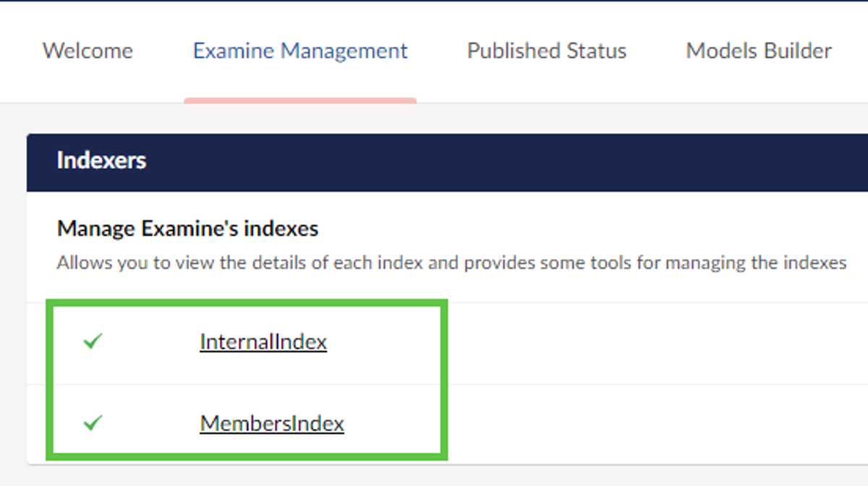This screenshot has width=868, height=486.
Task: Click empty space right of MembersIndex link
Action: pyautogui.click(x=615, y=423)
